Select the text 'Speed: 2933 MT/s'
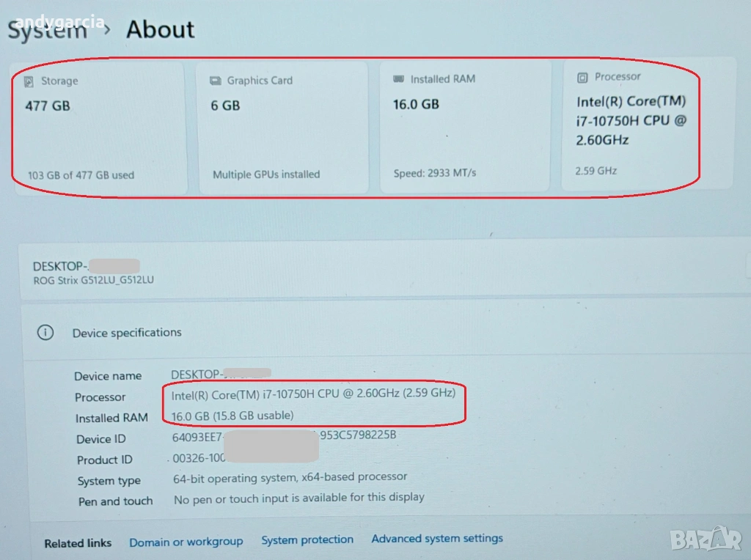The height and width of the screenshot is (560, 751). [x=435, y=173]
